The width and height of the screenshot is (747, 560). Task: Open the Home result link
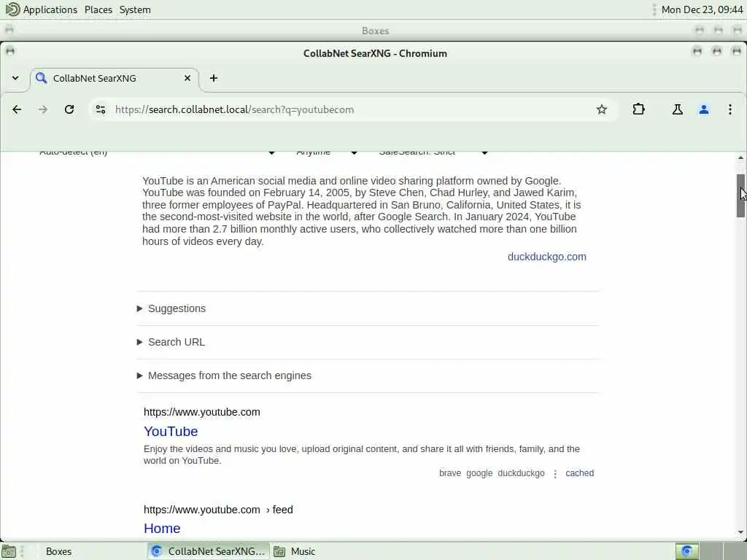coord(162,528)
